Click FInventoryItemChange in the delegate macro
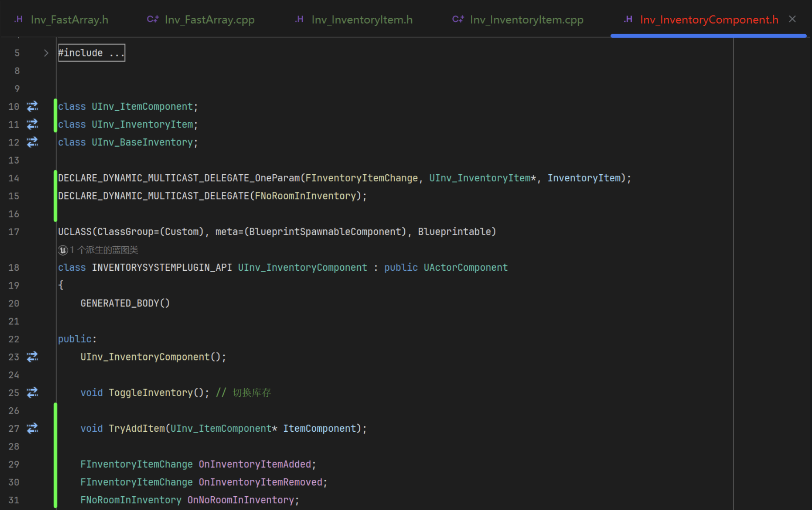 pyautogui.click(x=362, y=178)
